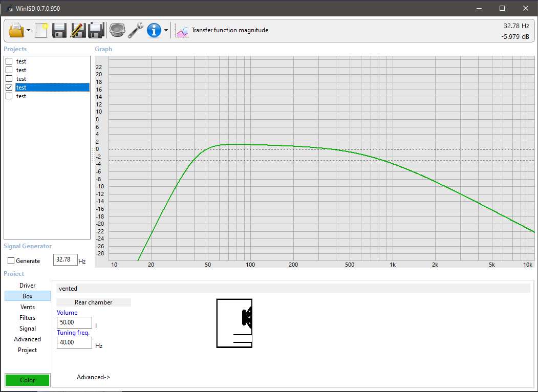Click the blue Tuning freq. label

click(73, 333)
